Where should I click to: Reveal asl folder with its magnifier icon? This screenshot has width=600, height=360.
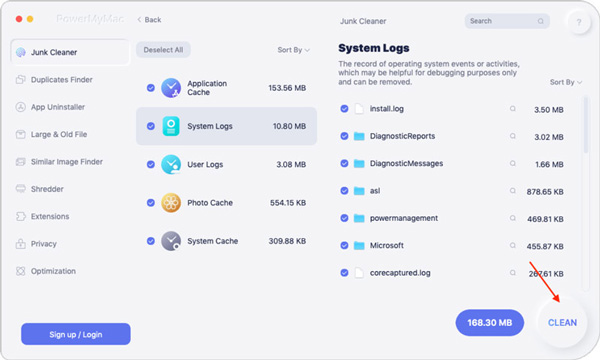pos(512,191)
